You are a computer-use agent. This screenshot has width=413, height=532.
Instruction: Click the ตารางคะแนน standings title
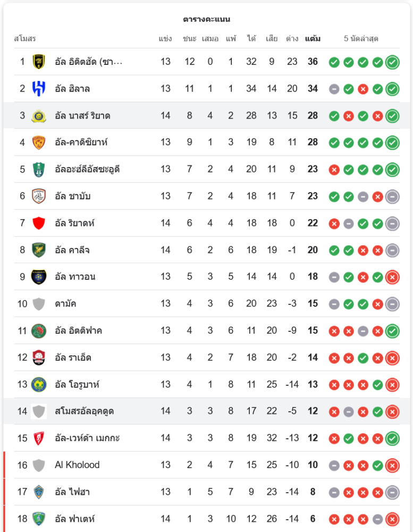pos(207,19)
